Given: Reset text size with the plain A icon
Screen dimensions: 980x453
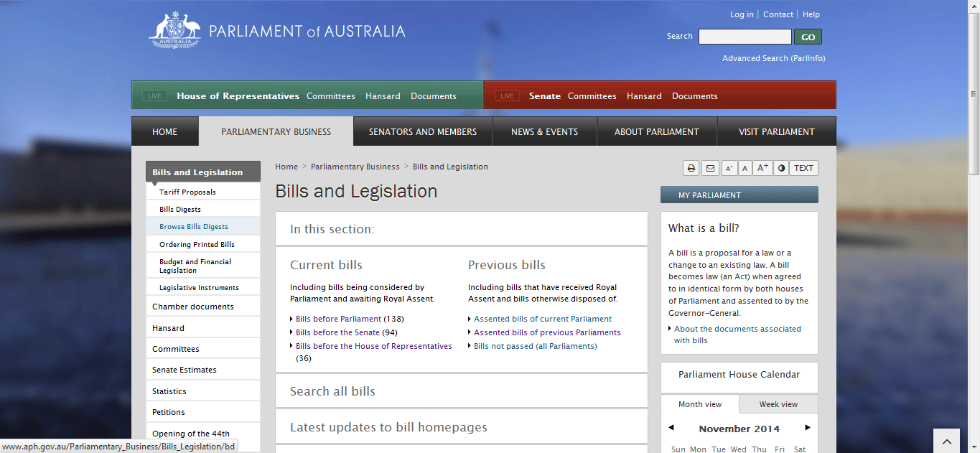Looking at the screenshot, I should tap(745, 168).
